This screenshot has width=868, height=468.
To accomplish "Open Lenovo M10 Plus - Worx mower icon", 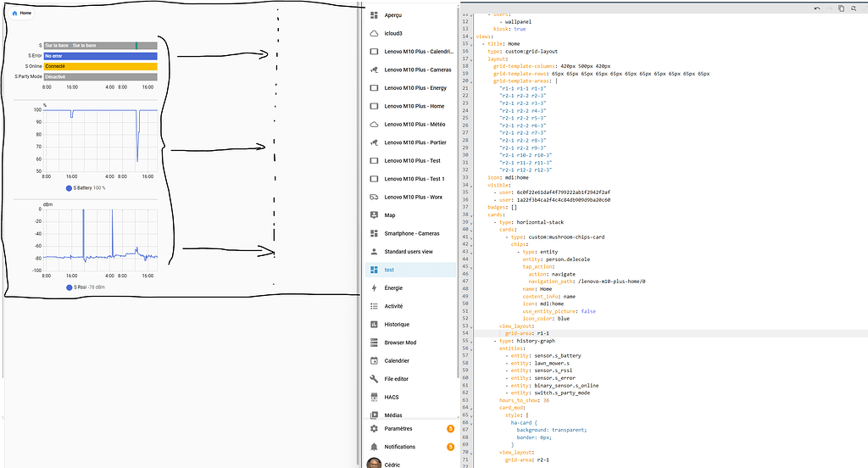I will [374, 198].
